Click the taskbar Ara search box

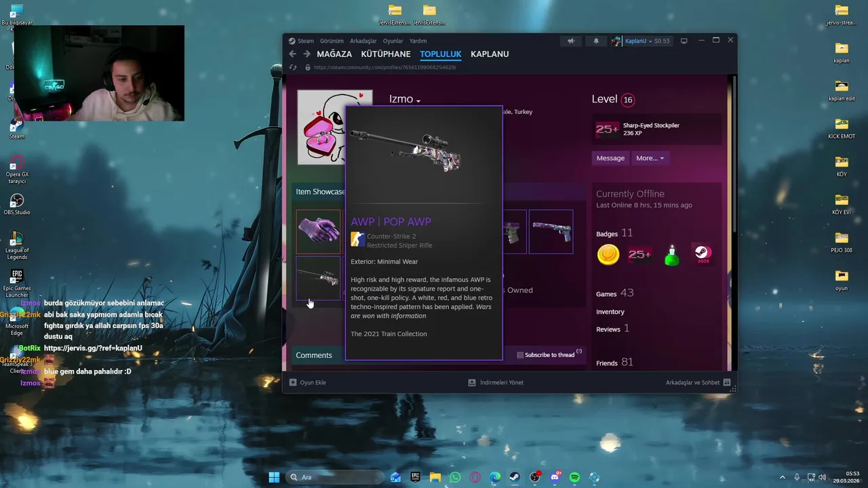(334, 477)
